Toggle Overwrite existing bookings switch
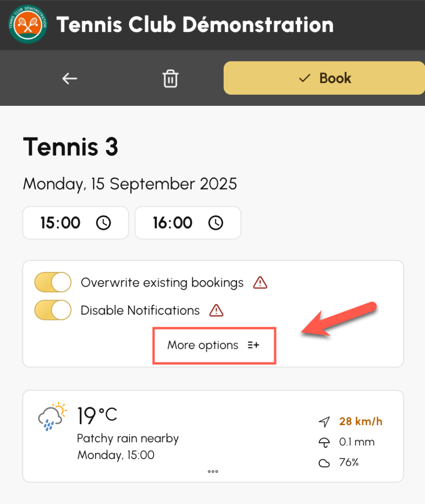This screenshot has width=425, height=504. coord(53,282)
